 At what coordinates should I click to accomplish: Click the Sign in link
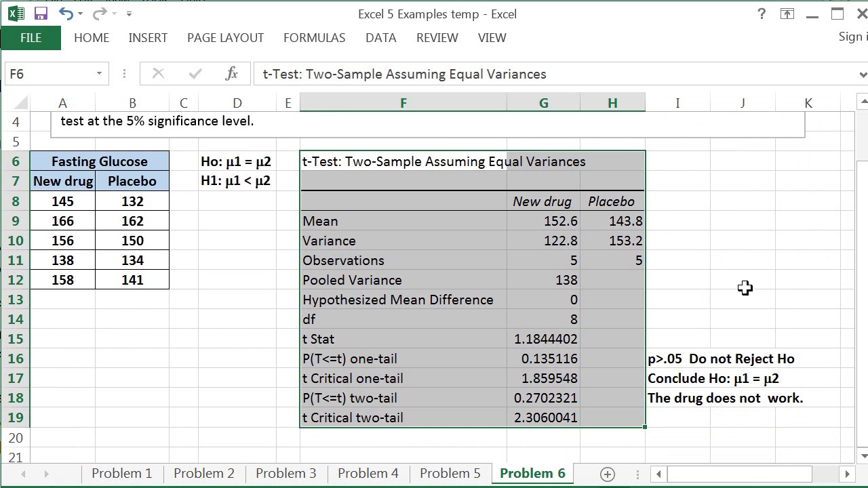[x=852, y=37]
